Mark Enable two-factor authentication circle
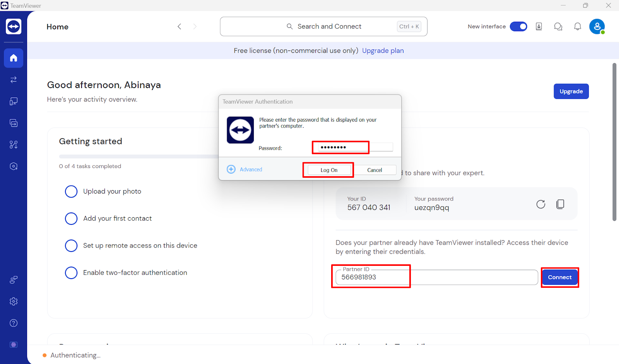The height and width of the screenshot is (364, 619). [71, 272]
